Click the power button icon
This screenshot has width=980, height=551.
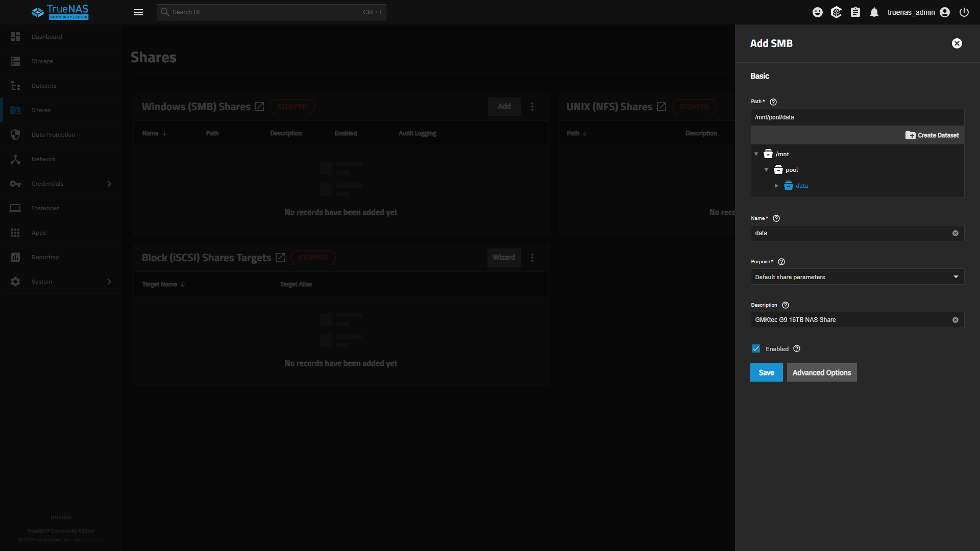click(964, 12)
